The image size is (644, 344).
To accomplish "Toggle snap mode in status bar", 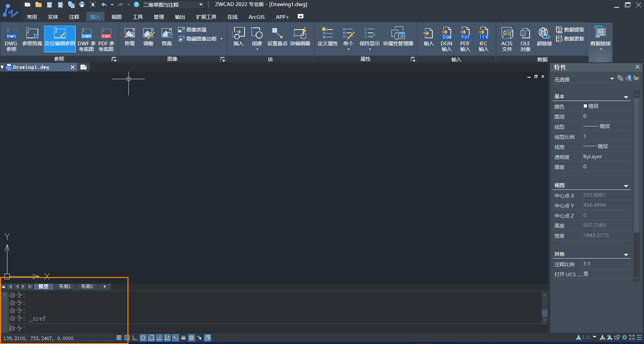I will coord(119,338).
